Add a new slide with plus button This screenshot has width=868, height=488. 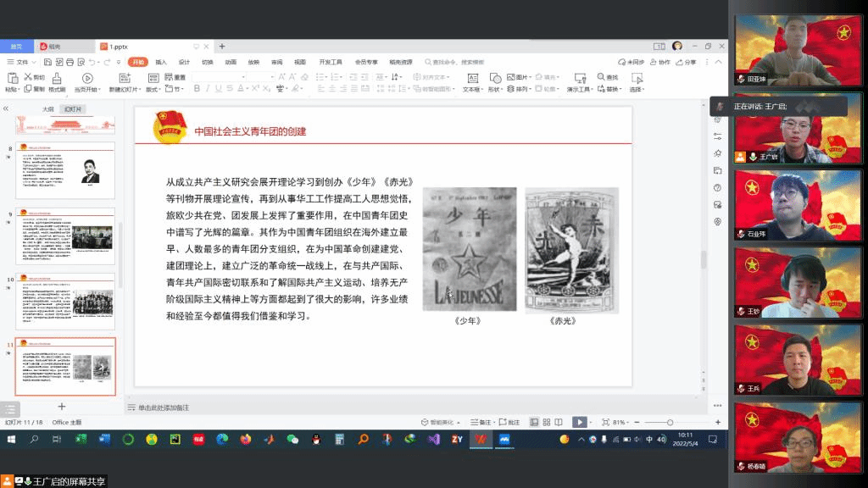coord(61,407)
